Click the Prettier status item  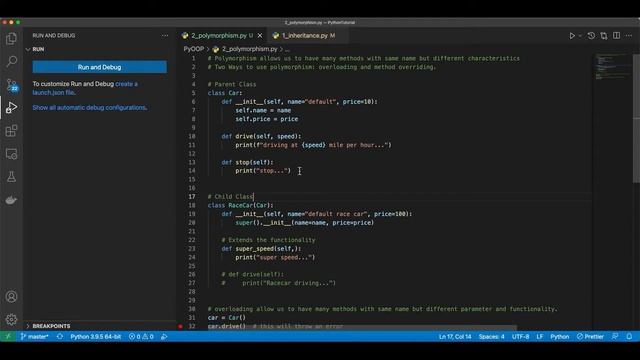point(590,337)
